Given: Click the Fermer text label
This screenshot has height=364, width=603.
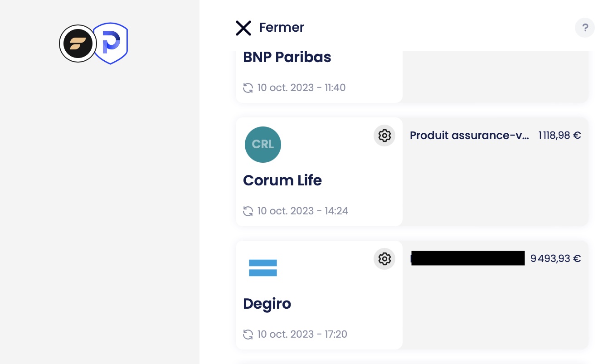Looking at the screenshot, I should tap(282, 28).
